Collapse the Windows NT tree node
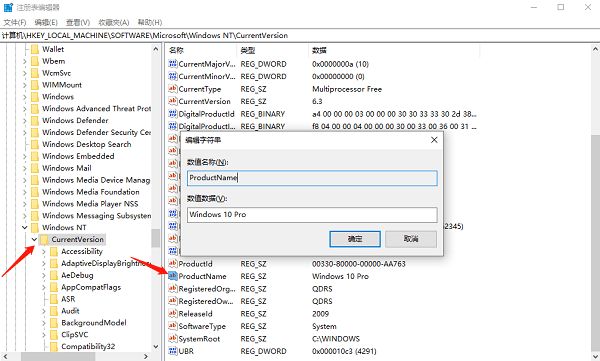Viewport: 600px width, 361px height. tap(24, 228)
